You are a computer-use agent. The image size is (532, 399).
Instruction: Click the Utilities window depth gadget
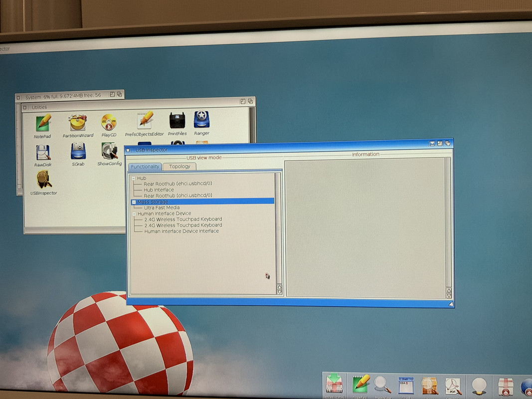(250, 101)
